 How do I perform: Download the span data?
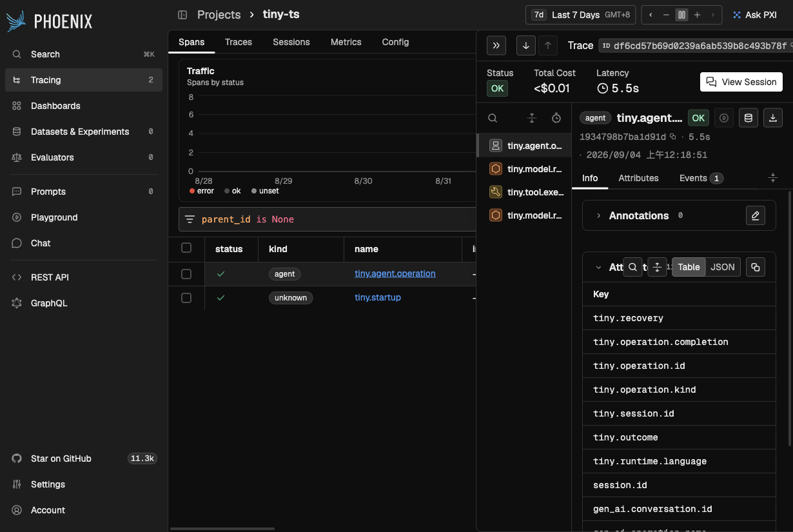(x=773, y=118)
